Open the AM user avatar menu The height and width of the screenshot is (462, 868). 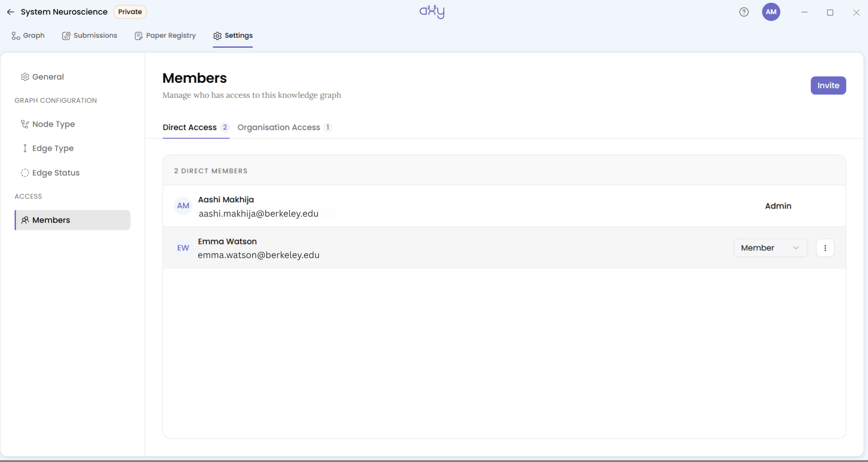pos(771,12)
